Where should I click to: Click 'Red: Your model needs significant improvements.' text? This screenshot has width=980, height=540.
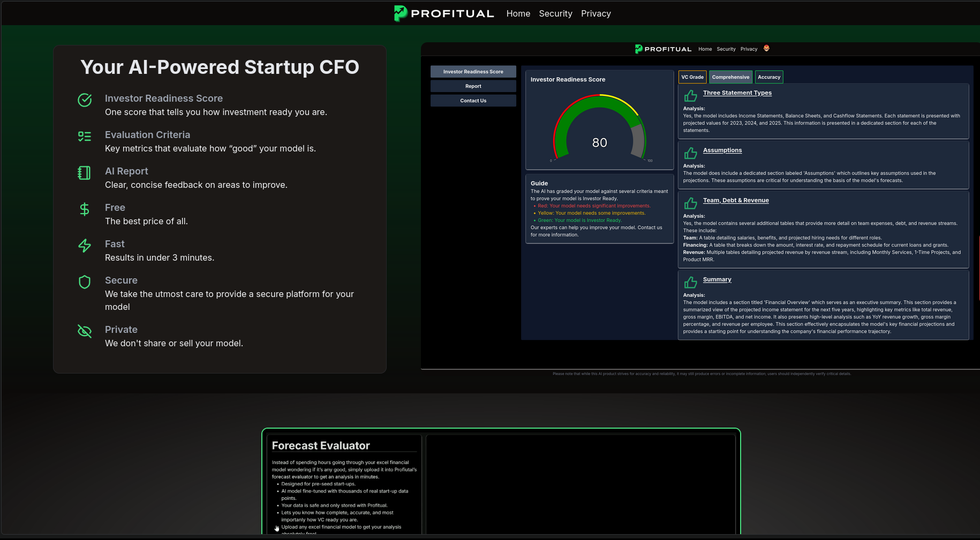[x=594, y=206]
